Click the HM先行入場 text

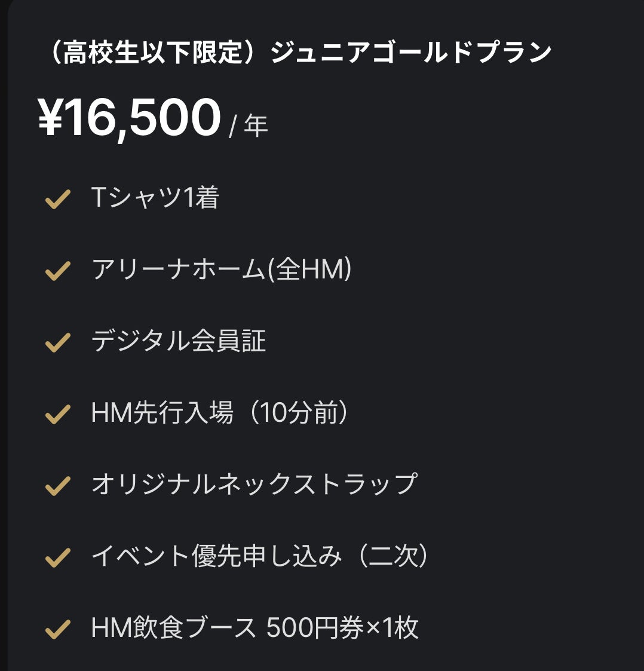coord(162,413)
